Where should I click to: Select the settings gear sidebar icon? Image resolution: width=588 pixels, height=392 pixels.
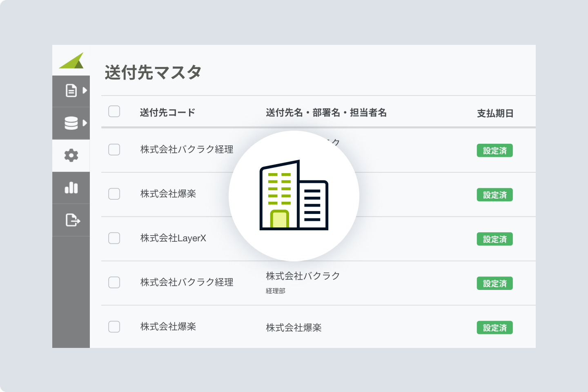[71, 155]
